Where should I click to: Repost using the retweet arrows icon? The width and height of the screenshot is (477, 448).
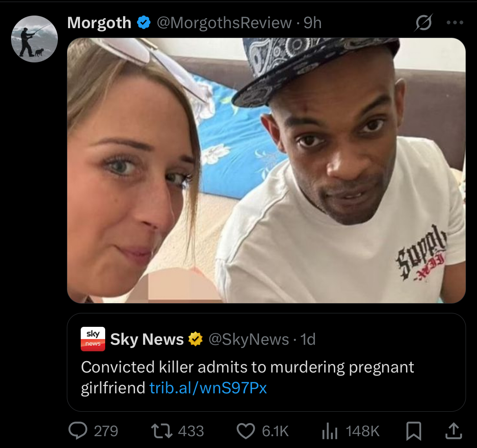161,431
